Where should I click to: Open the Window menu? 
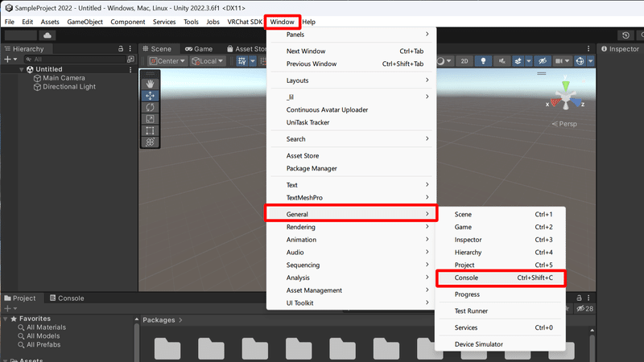click(283, 22)
